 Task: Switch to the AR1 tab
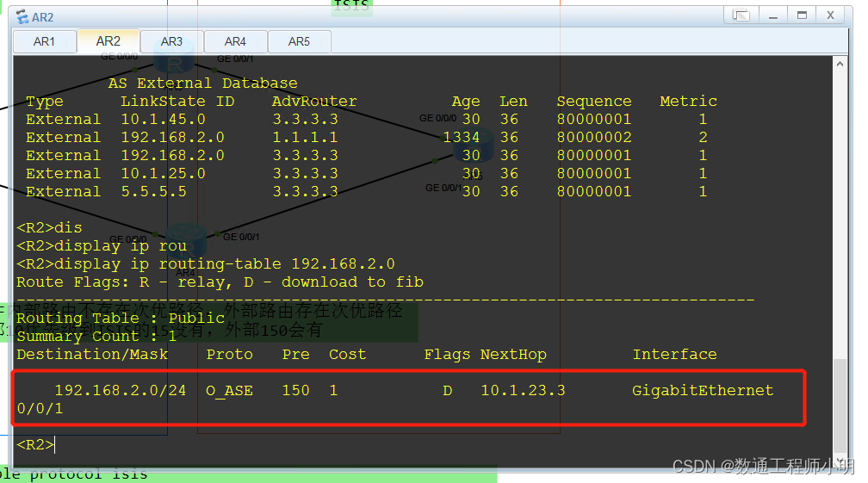pos(44,41)
